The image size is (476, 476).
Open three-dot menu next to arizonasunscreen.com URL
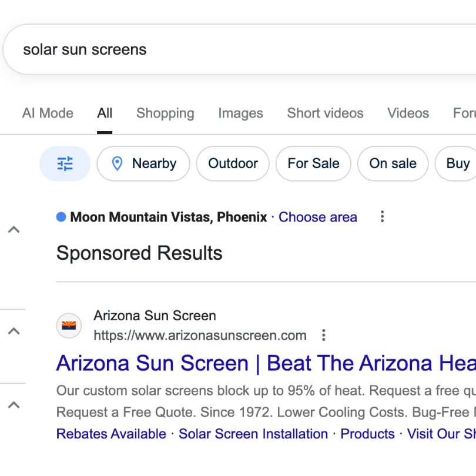pyautogui.click(x=324, y=335)
